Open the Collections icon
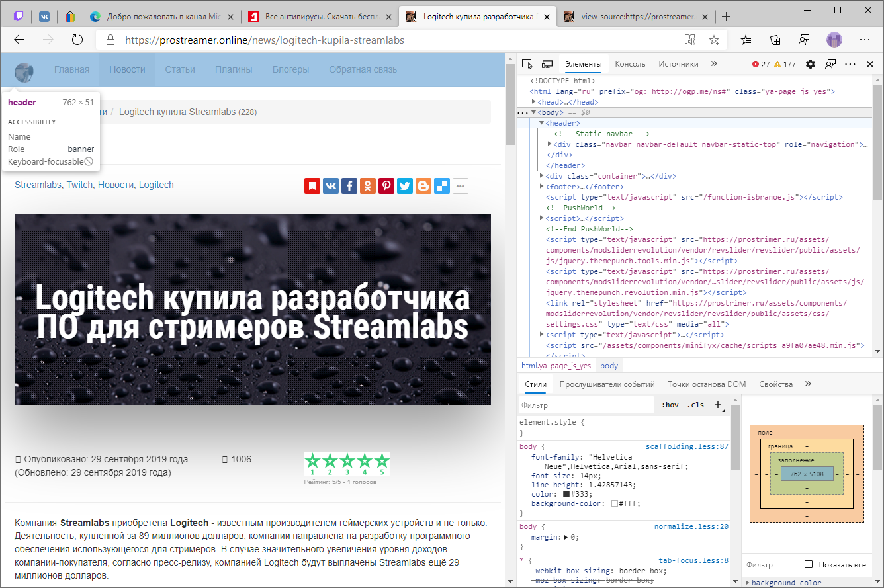 point(775,40)
